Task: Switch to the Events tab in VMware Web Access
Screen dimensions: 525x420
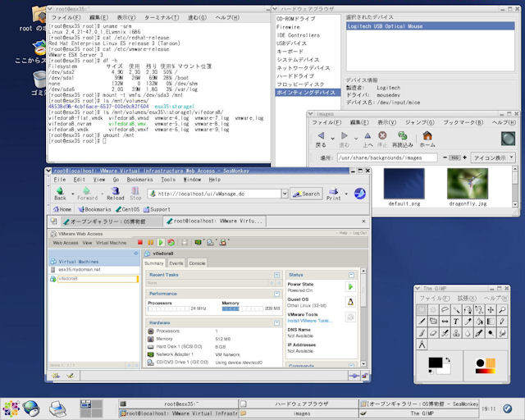Action: coord(176,263)
